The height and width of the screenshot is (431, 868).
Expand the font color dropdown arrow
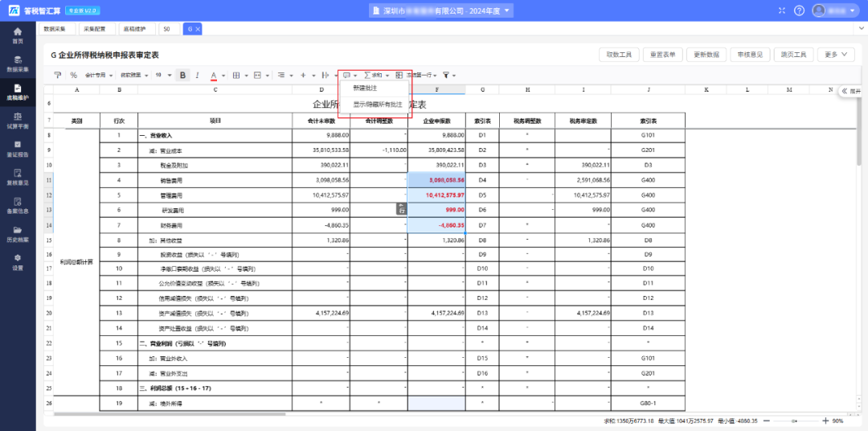click(223, 76)
